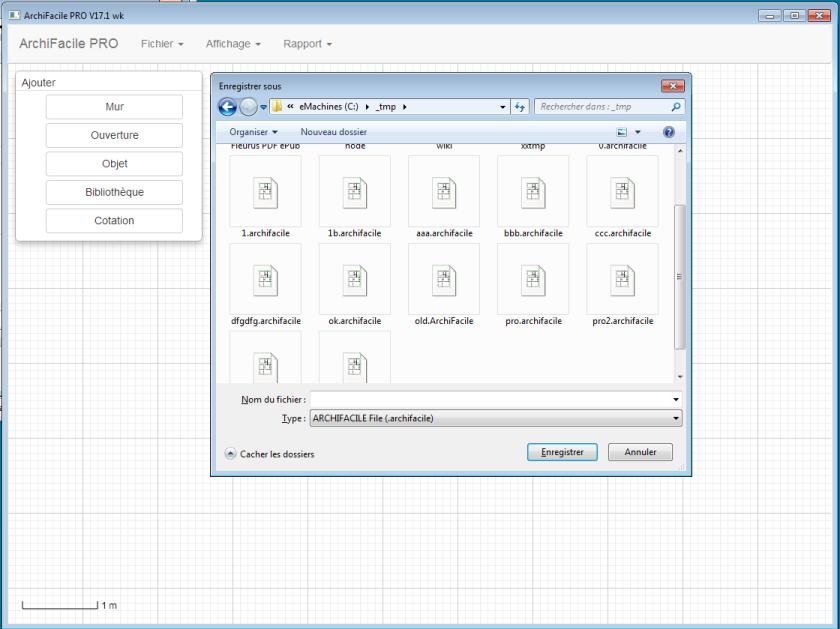The height and width of the screenshot is (629, 840).
Task: Open the Type file format combo box
Action: 496,418
